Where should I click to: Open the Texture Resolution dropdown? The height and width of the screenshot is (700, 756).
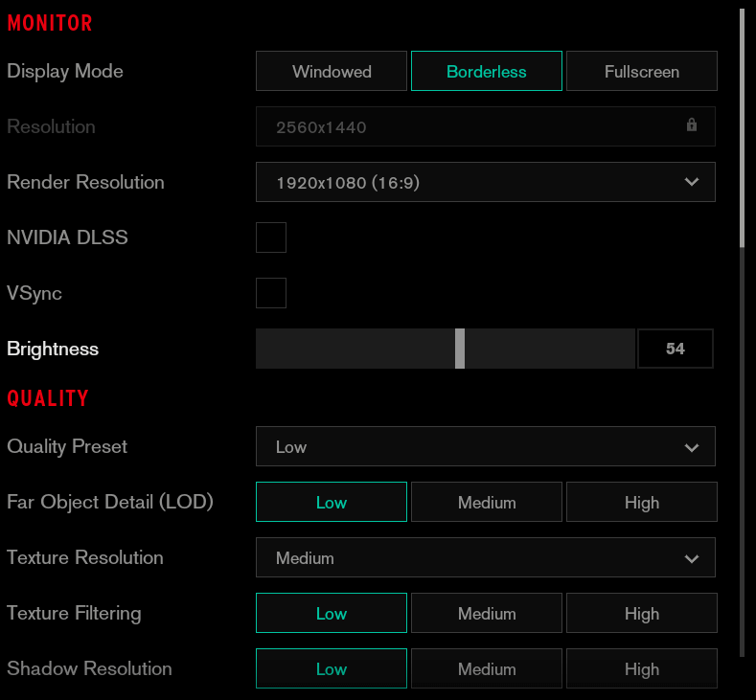click(486, 557)
